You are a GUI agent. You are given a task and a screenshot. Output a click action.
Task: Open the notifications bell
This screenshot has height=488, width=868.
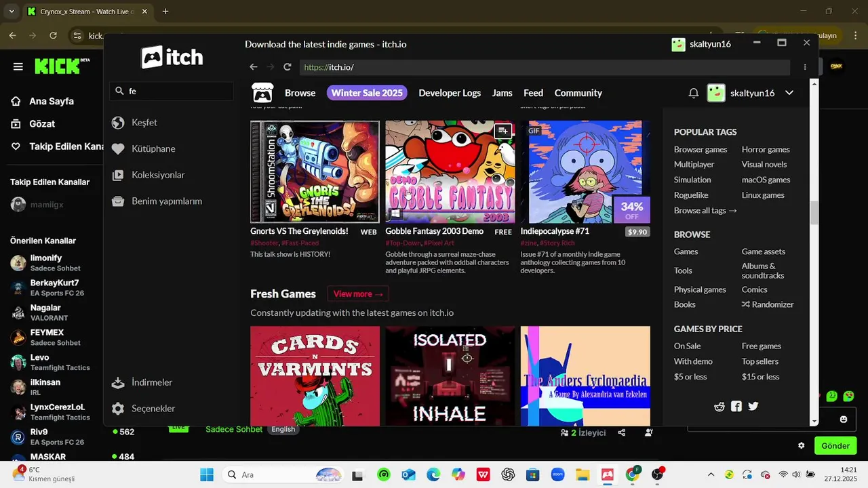click(x=693, y=93)
